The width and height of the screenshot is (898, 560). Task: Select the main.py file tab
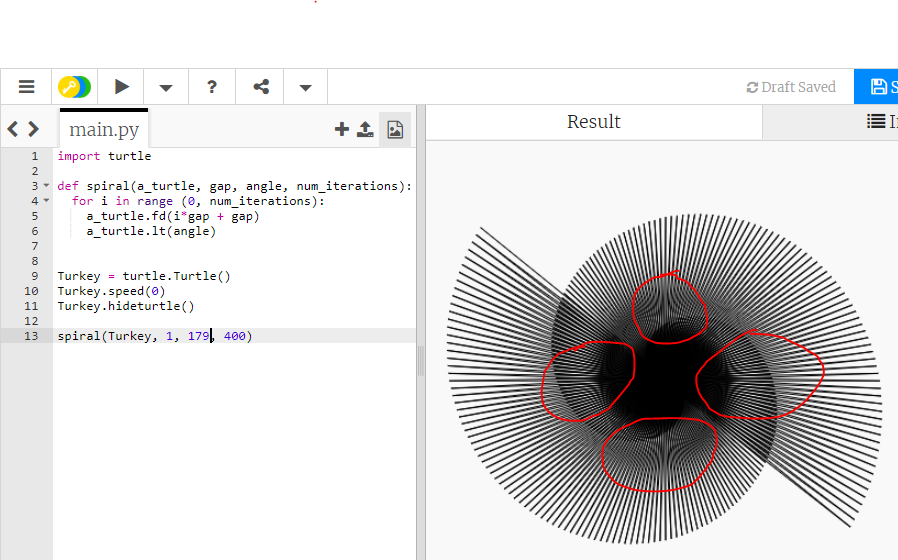tap(103, 130)
